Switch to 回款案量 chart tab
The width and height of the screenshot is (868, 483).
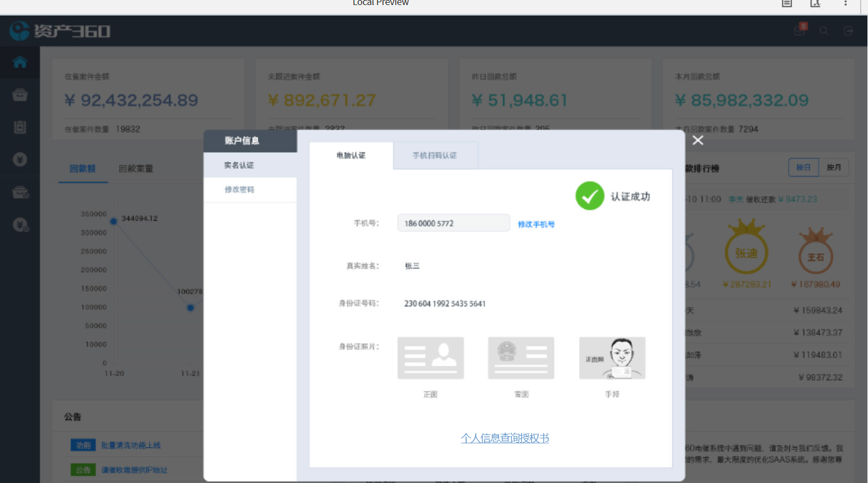(136, 169)
